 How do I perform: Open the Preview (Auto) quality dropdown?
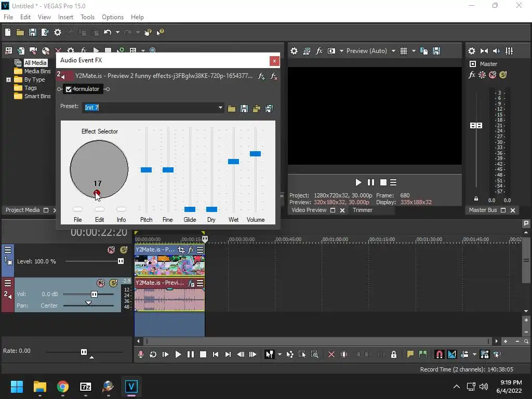(393, 51)
